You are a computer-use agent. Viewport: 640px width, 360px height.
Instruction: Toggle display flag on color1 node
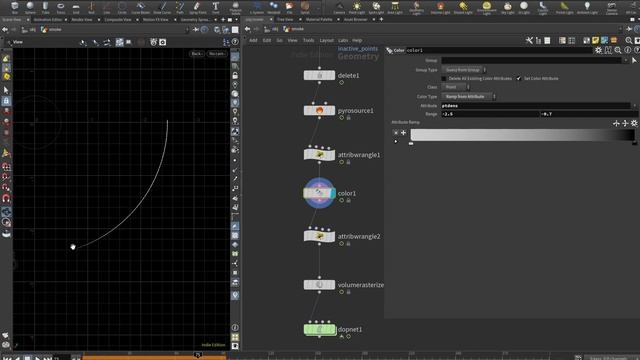(x=333, y=193)
